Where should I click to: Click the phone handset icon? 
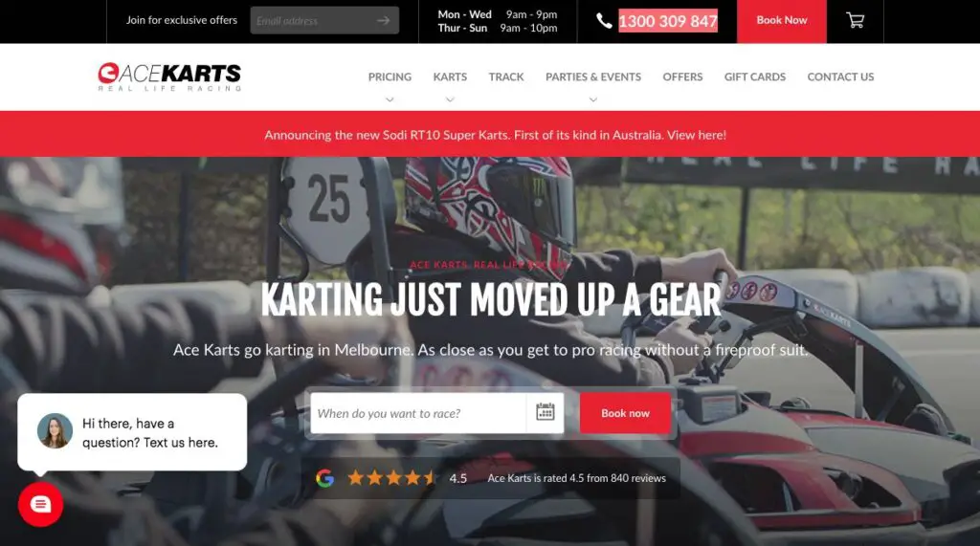click(604, 21)
